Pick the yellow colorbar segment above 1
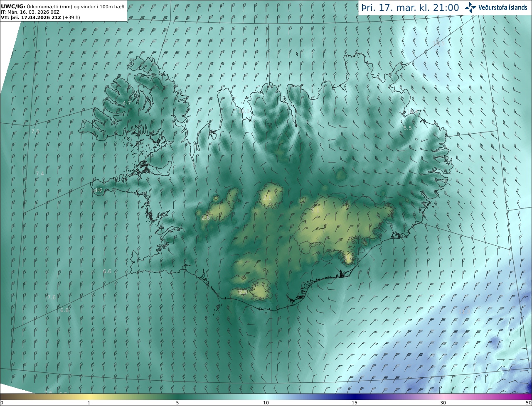This screenshot has height=406, width=532. click(x=89, y=396)
